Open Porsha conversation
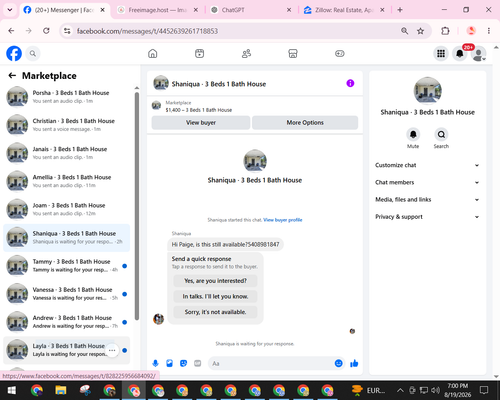The height and width of the screenshot is (400, 500). [67, 97]
